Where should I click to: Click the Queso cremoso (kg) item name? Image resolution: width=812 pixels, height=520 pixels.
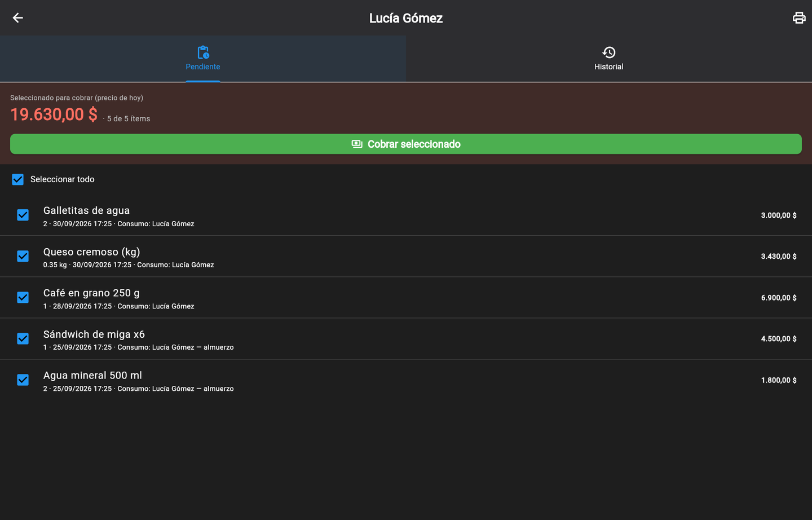click(x=91, y=252)
